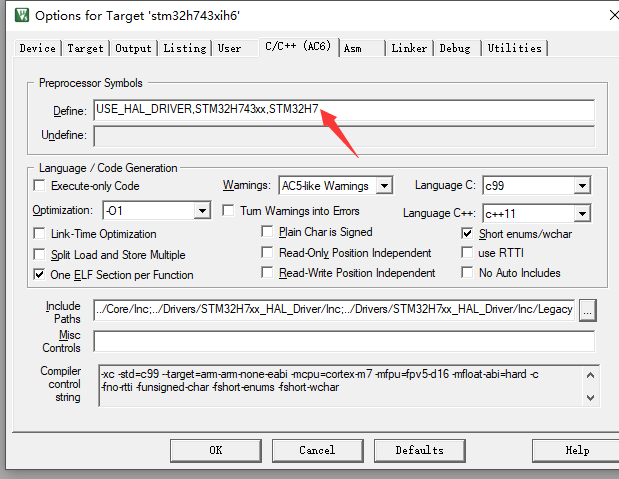Open the Optimization level dropdown
This screenshot has width=619, height=479.
click(x=202, y=211)
